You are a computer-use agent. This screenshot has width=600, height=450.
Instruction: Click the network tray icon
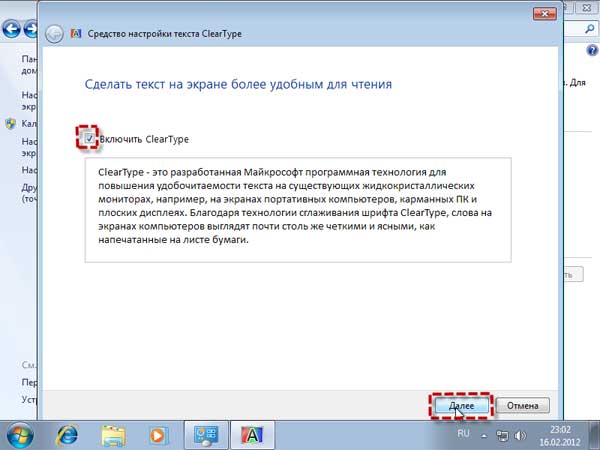pyautogui.click(x=502, y=435)
